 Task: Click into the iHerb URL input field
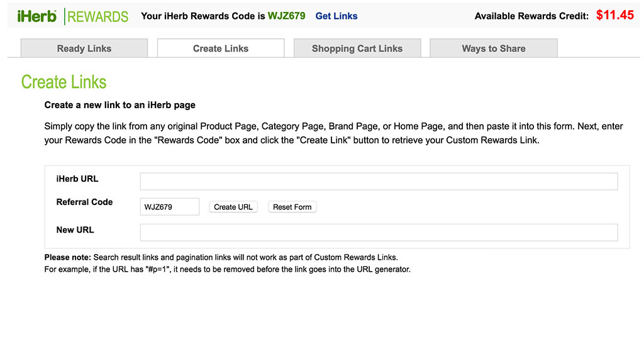click(379, 182)
